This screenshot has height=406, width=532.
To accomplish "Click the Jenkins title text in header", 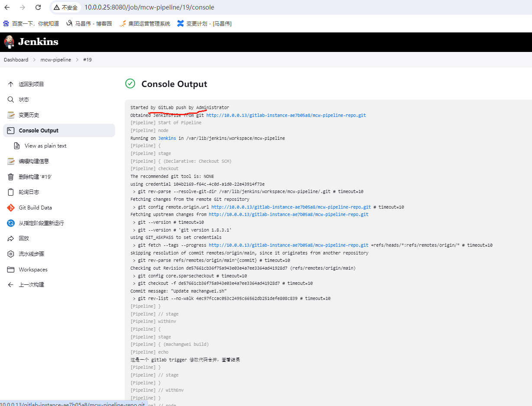I will tap(38, 42).
